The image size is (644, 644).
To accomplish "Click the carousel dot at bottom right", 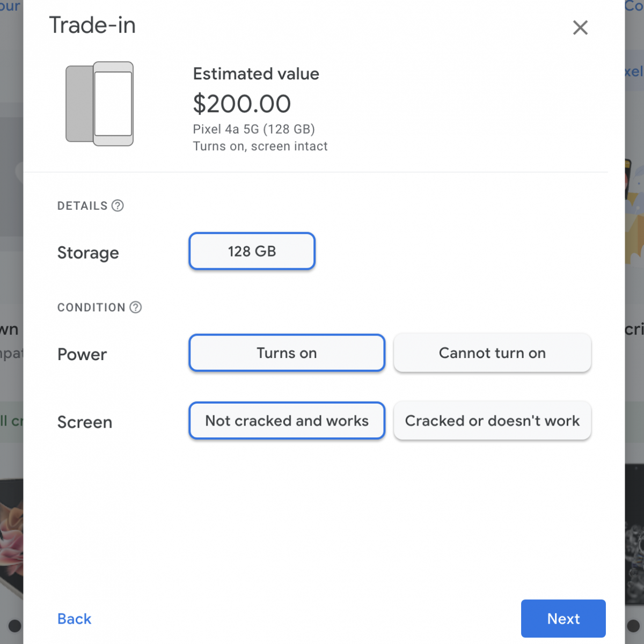I will point(634,626).
